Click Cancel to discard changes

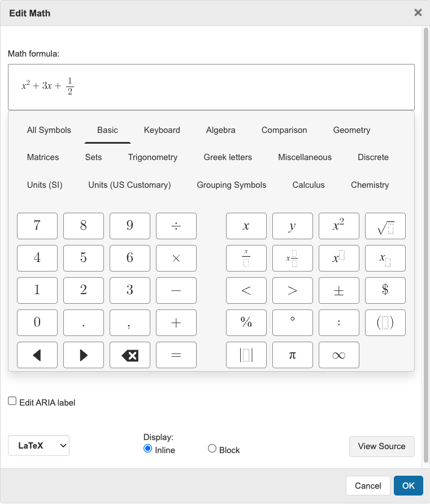click(x=368, y=485)
